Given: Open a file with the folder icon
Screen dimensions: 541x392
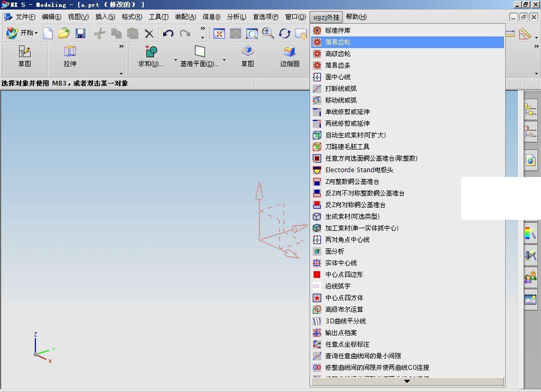Looking at the screenshot, I should [x=64, y=33].
